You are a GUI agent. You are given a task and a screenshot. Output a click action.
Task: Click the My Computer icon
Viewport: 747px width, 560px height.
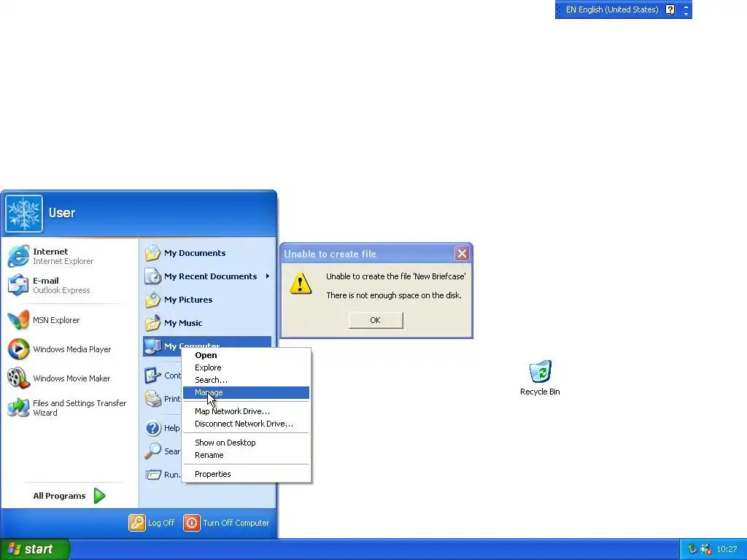coord(153,346)
